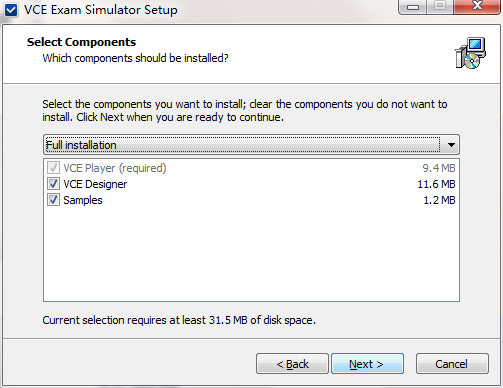This screenshot has height=388, width=503.
Task: Open the installation type dropdown arrow
Action: (451, 145)
